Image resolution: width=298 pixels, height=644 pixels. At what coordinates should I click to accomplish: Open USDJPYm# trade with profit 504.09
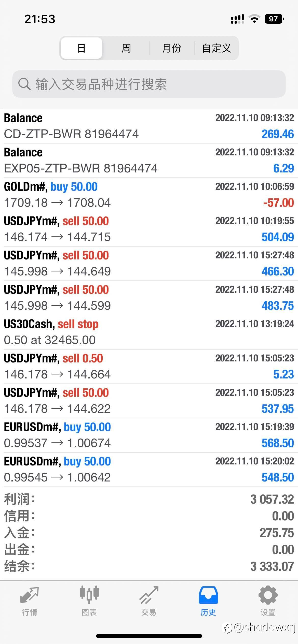[x=149, y=229]
